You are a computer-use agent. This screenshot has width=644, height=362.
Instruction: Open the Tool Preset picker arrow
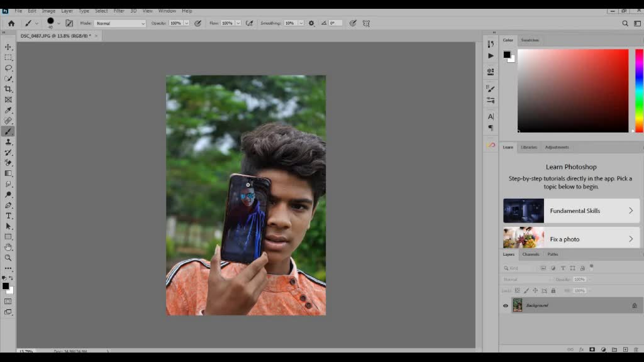(x=36, y=23)
